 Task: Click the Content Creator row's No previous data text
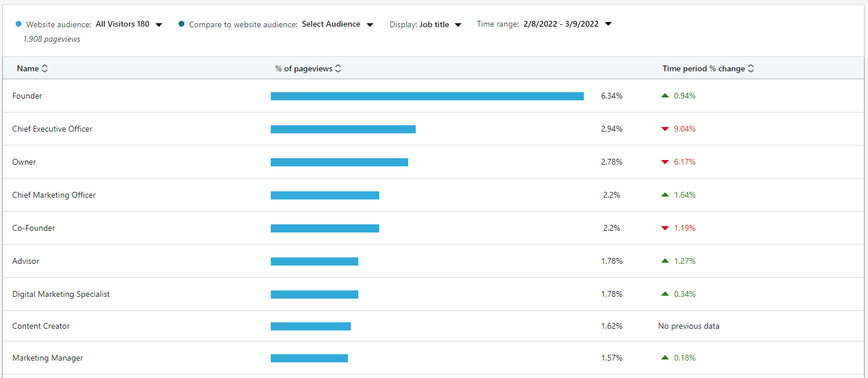click(688, 326)
